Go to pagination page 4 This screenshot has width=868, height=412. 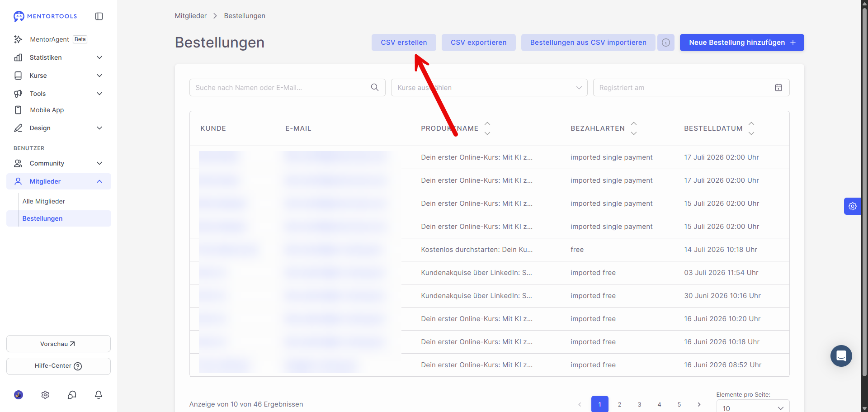[660, 404]
